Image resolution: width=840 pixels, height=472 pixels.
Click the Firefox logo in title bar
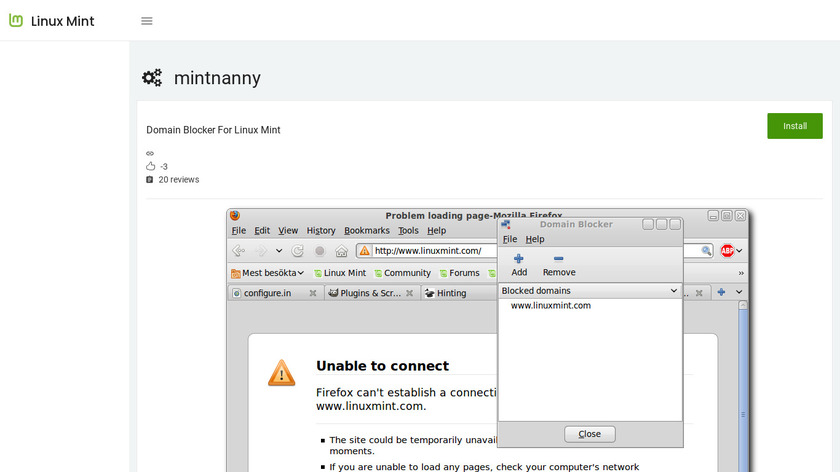(x=235, y=215)
